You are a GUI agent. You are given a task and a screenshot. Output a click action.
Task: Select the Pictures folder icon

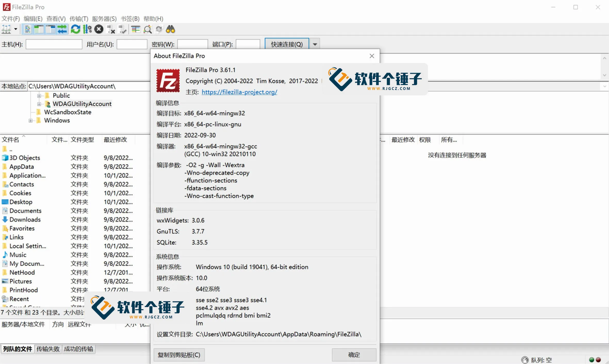tap(5, 281)
